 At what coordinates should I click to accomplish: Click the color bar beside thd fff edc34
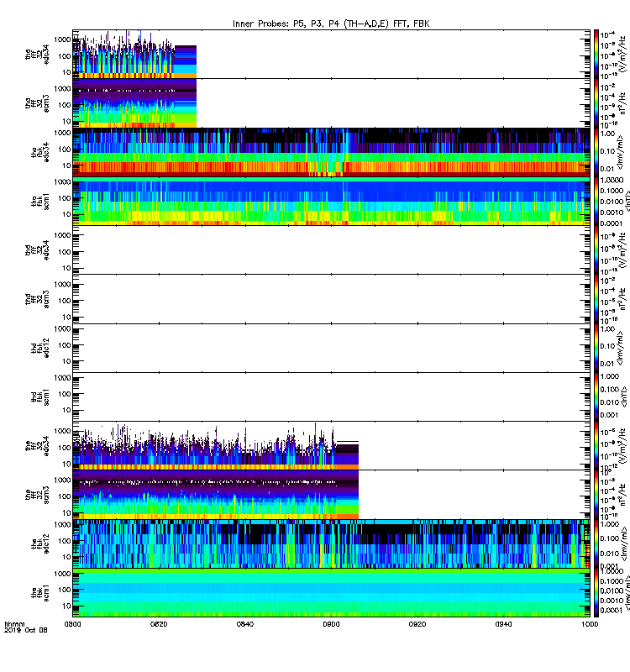pyautogui.click(x=596, y=249)
